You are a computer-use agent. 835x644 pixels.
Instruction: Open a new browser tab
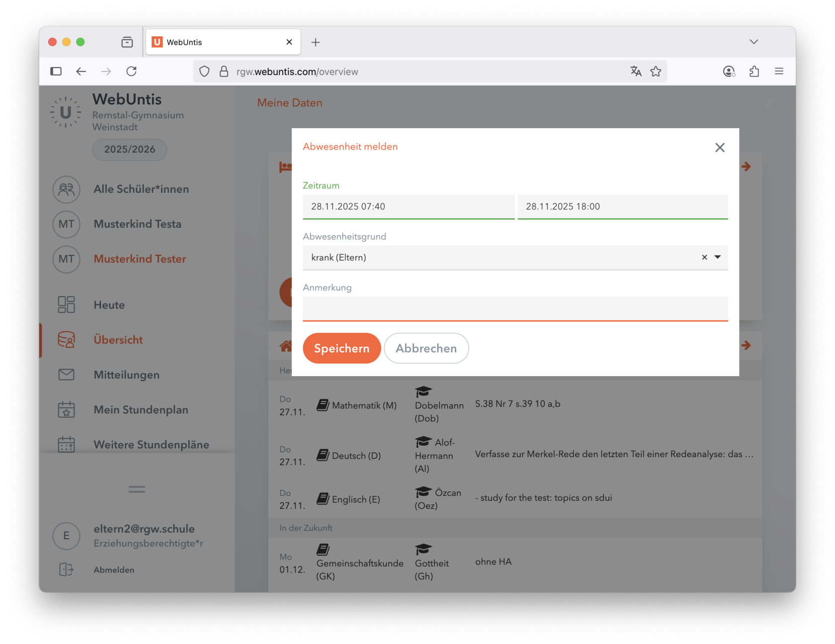click(316, 42)
